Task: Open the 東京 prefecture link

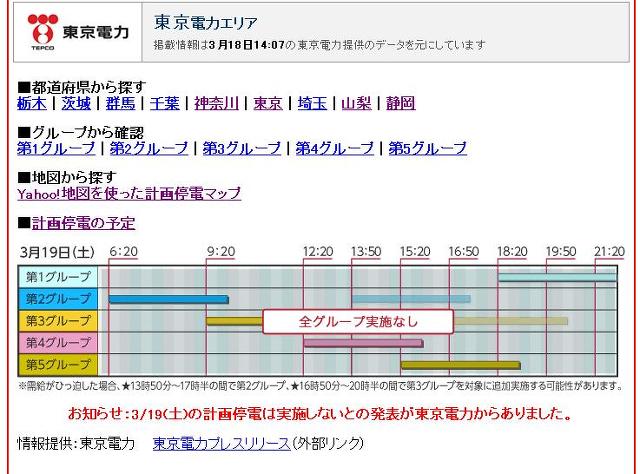Action: point(268,103)
